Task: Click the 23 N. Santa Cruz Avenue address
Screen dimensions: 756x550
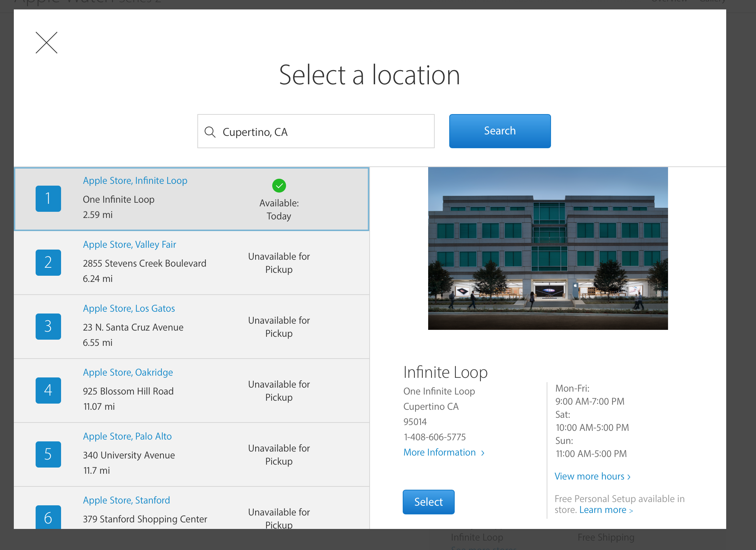Action: 133,327
